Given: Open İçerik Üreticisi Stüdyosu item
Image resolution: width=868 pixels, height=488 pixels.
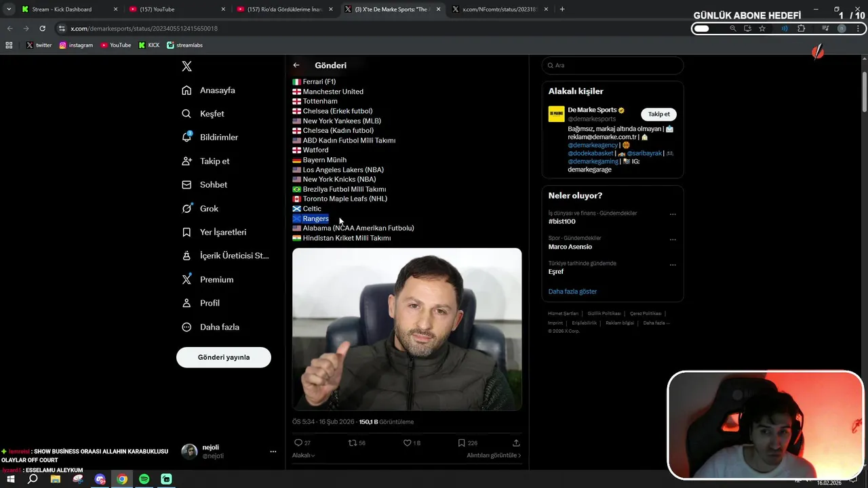Looking at the screenshot, I should point(225,256).
